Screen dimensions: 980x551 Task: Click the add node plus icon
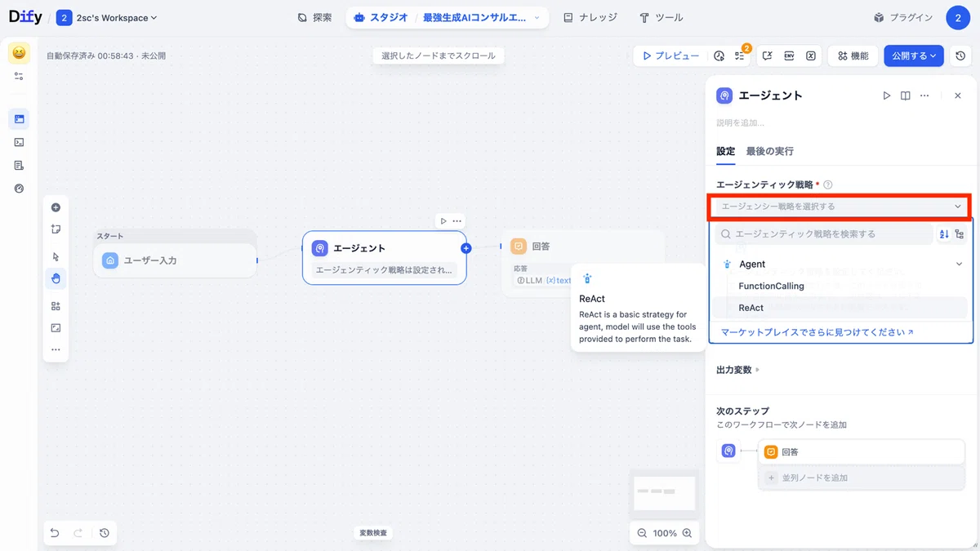coord(56,207)
